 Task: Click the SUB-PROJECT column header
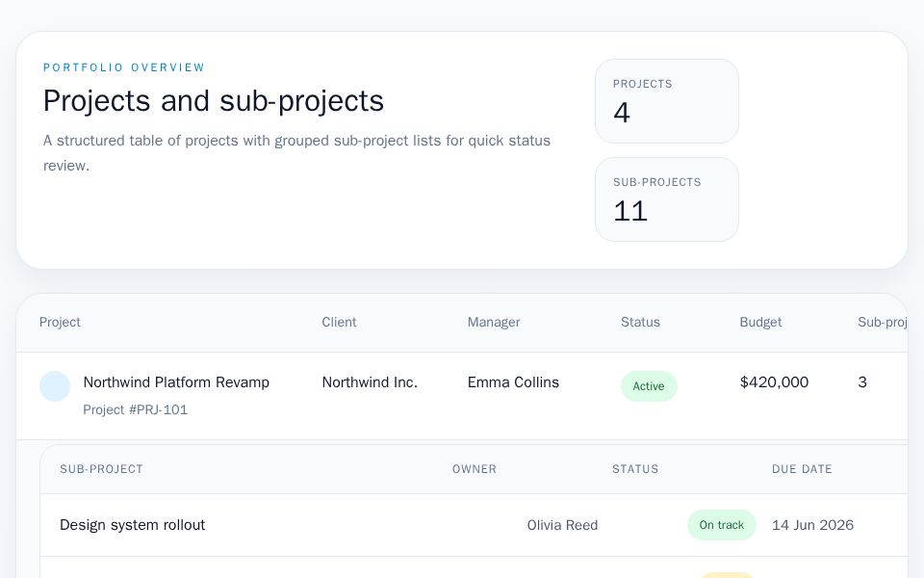[x=101, y=469]
